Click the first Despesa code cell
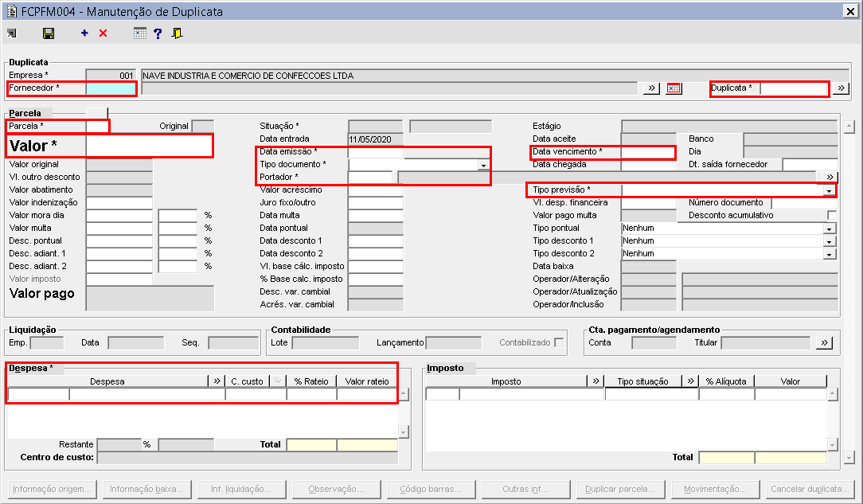The height and width of the screenshot is (504, 863). [x=38, y=394]
